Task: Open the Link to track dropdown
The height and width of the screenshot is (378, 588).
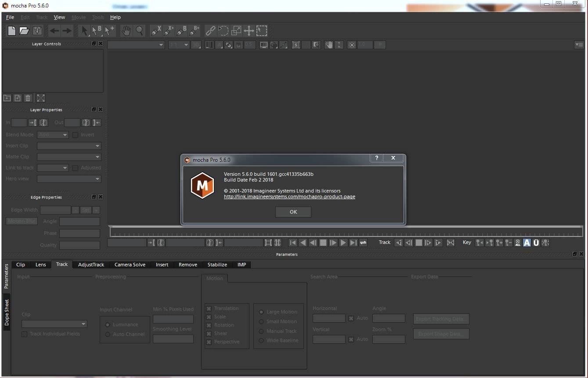Action: tap(53, 168)
